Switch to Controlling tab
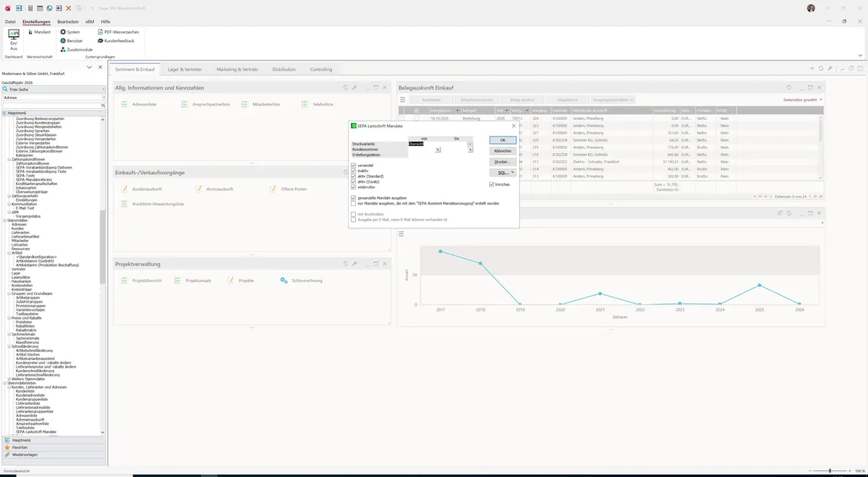The image size is (868, 477). click(x=321, y=69)
